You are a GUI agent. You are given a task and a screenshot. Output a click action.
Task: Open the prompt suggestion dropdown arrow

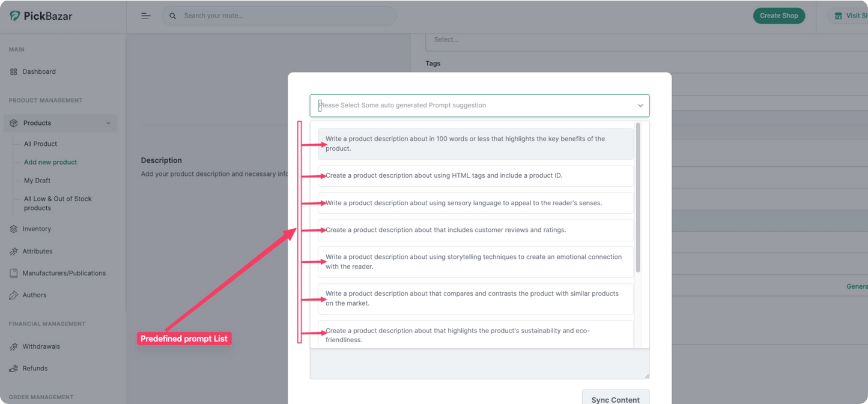(x=640, y=106)
